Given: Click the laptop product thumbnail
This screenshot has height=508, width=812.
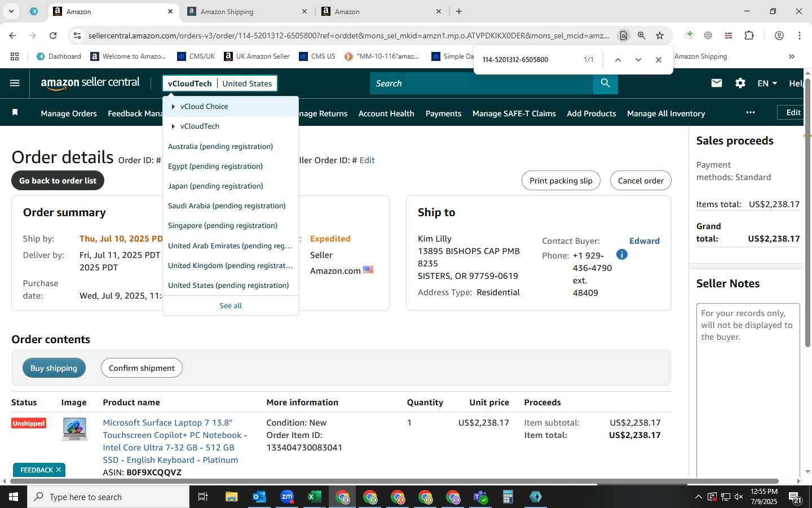Looking at the screenshot, I should click(x=75, y=429).
